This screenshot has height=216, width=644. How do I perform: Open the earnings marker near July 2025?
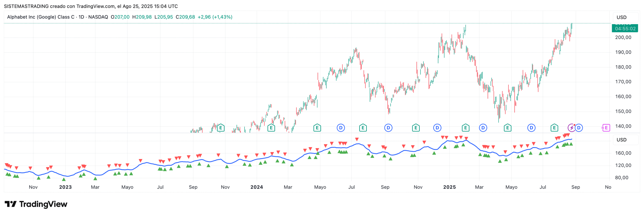coord(554,128)
